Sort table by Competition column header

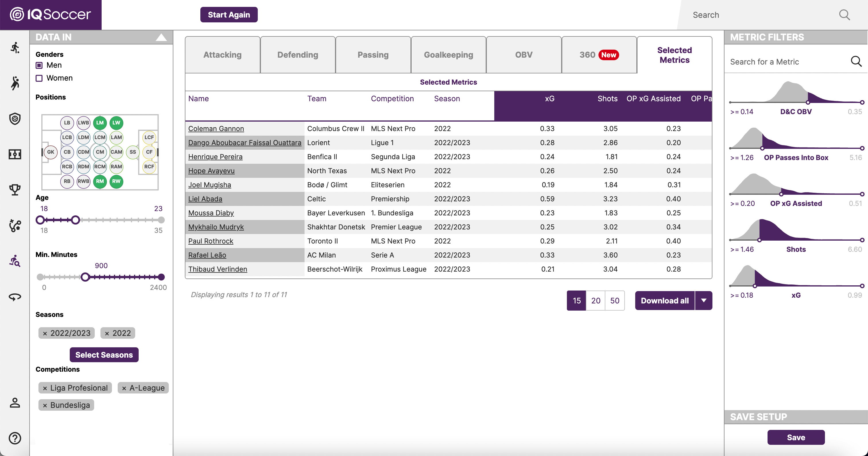(392, 99)
